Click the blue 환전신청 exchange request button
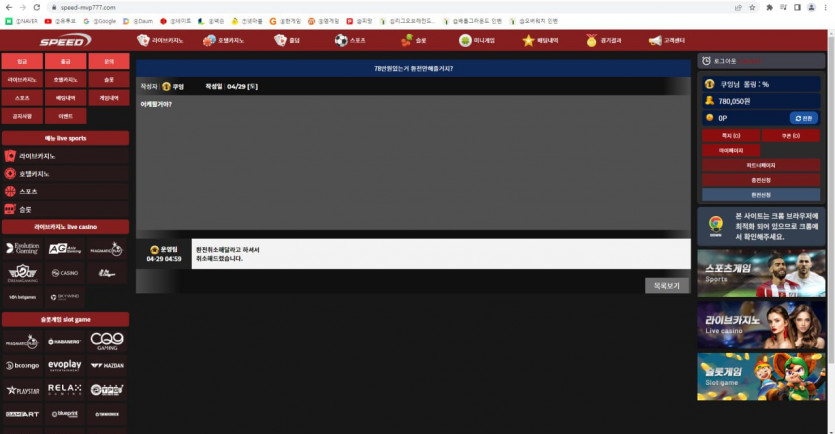835x434 pixels. 761,195
